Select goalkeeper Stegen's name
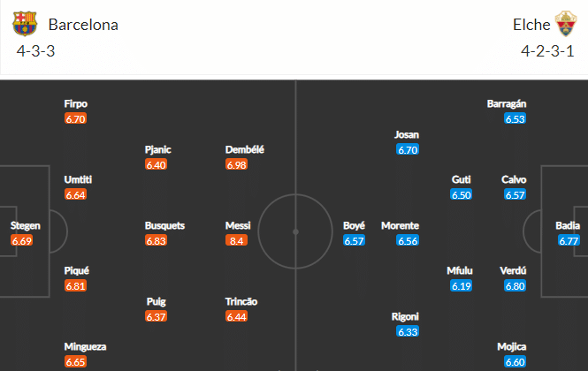The image size is (588, 371). click(25, 225)
